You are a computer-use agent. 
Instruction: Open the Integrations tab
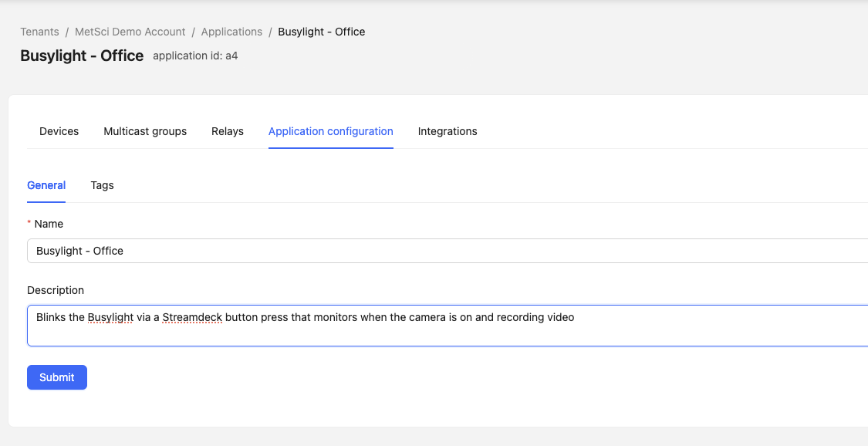pyautogui.click(x=447, y=131)
